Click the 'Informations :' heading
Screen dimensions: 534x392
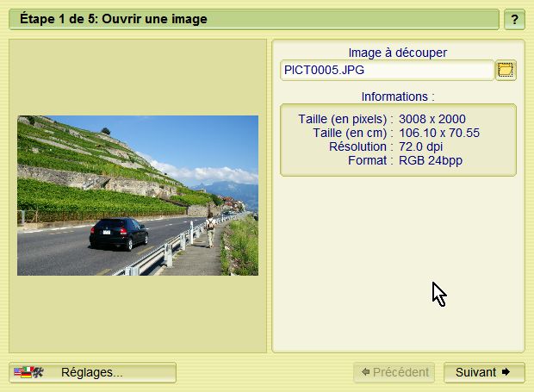(397, 96)
